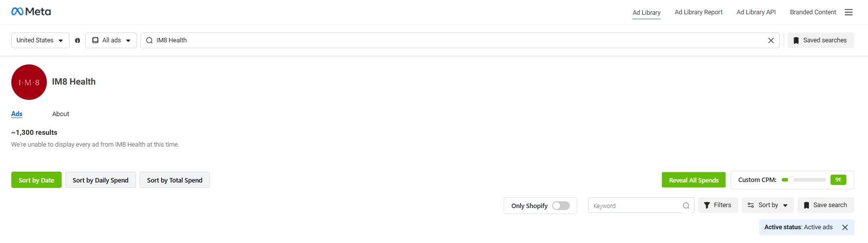Open Ad Library Report page
868x243 pixels.
[698, 12]
